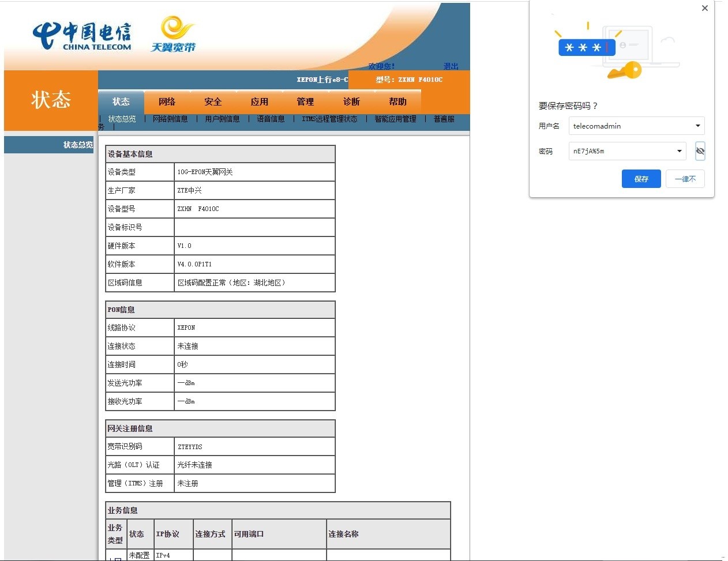Open the 帮助 tab
The height and width of the screenshot is (561, 728).
pyautogui.click(x=397, y=101)
